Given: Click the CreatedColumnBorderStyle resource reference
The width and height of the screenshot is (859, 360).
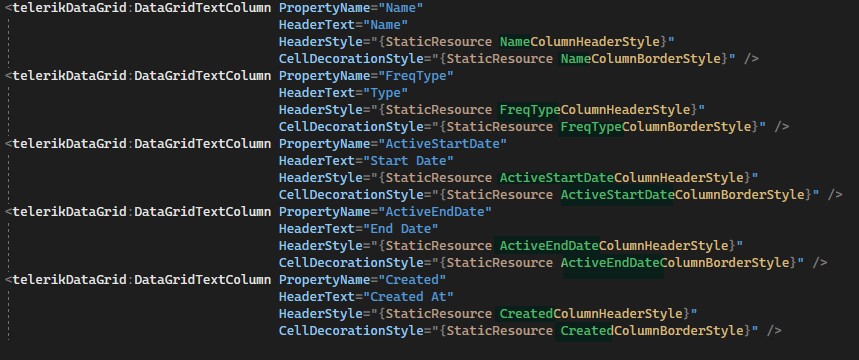Looking at the screenshot, I should [652, 330].
